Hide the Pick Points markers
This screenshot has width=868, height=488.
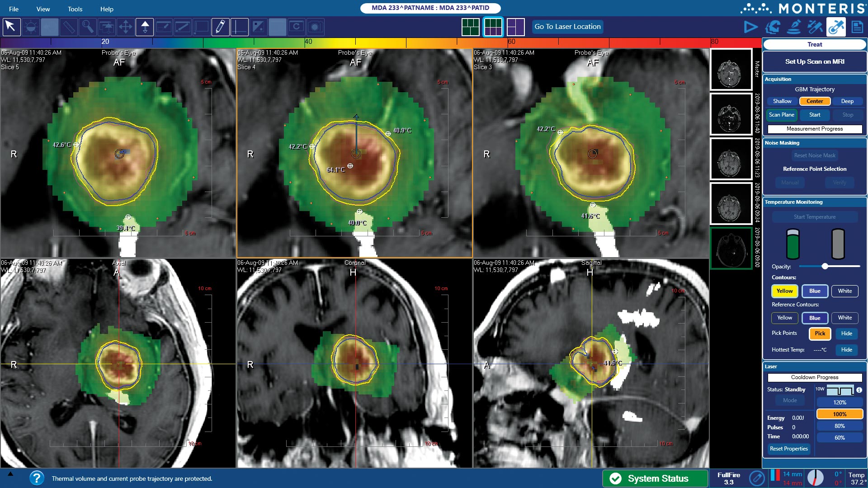click(846, 333)
